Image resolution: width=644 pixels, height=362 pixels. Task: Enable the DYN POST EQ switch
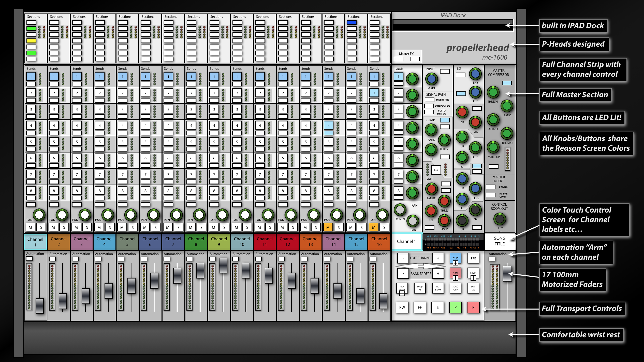click(x=429, y=106)
